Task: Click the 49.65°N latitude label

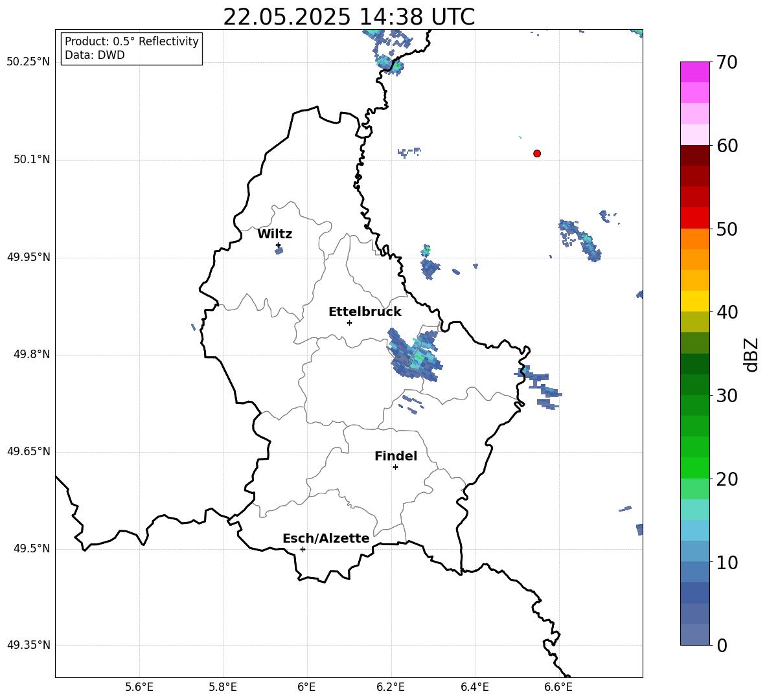Action: 29,451
